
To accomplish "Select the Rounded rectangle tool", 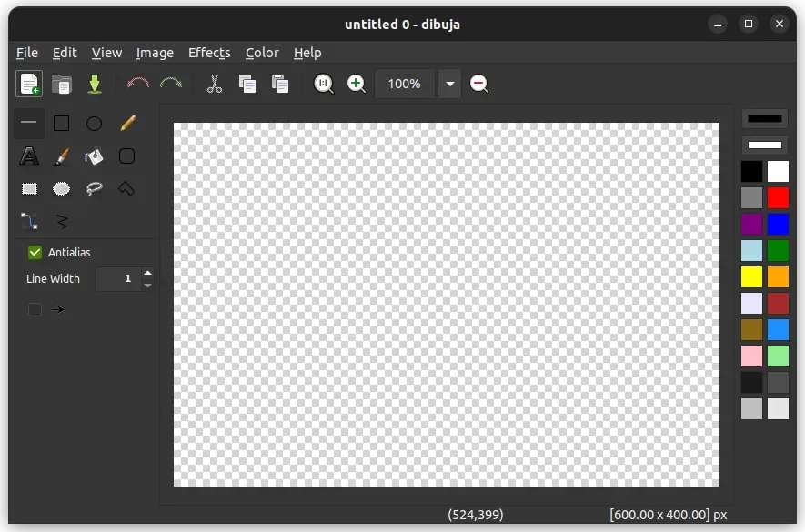I will click(x=126, y=156).
